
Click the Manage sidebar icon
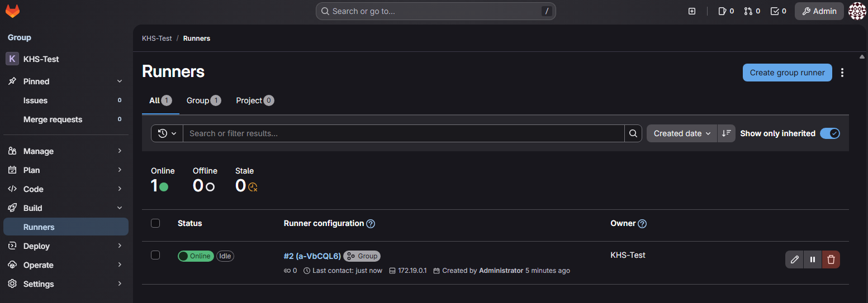(x=12, y=151)
